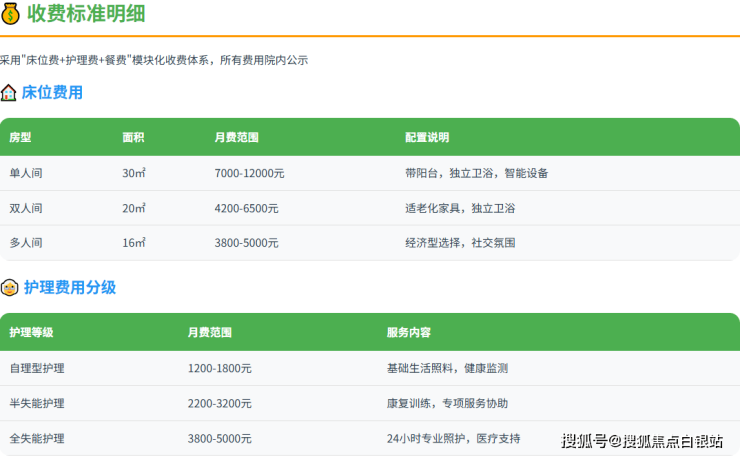Click the 7000-12000元 monthly fee cell
Image resolution: width=740 pixels, height=457 pixels.
tap(249, 173)
